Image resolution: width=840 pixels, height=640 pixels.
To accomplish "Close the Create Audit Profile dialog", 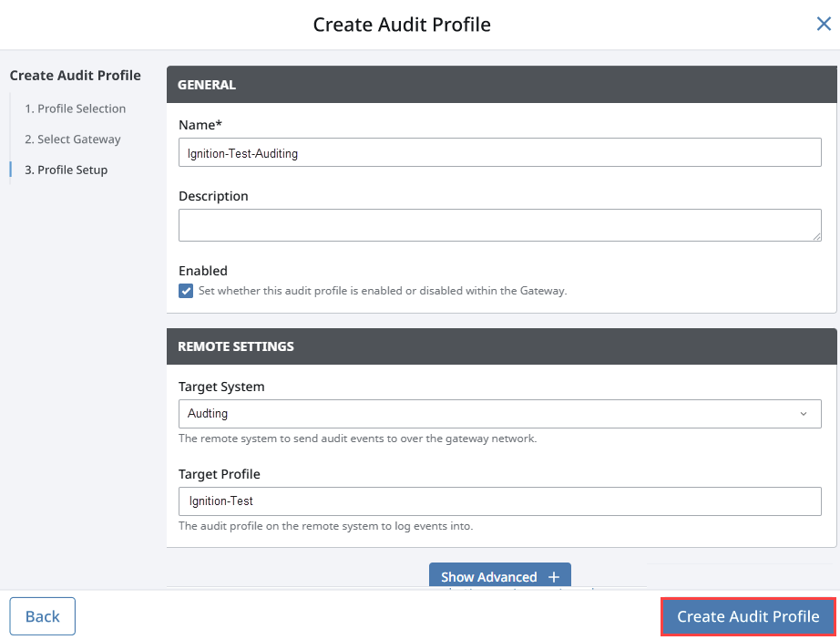I will [824, 24].
